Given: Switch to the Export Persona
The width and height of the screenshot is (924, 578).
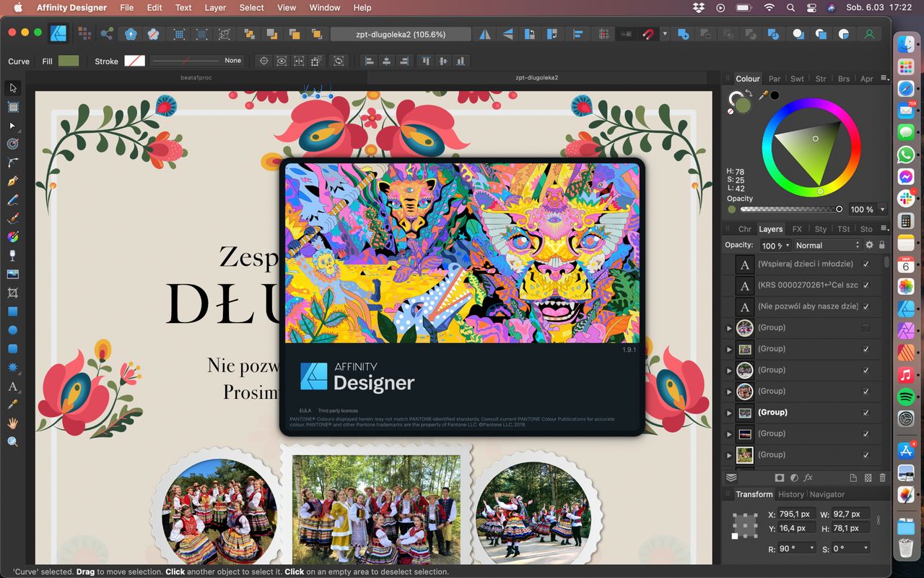Looking at the screenshot, I should point(107,34).
